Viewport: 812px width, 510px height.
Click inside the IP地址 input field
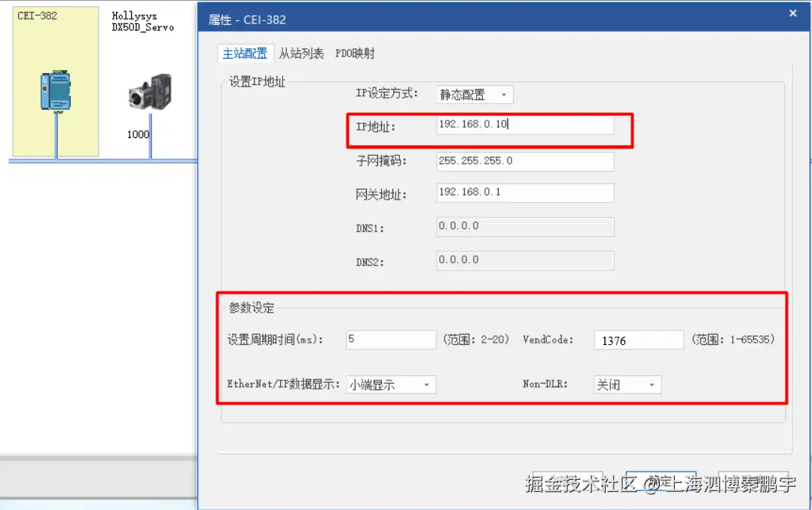(525, 125)
